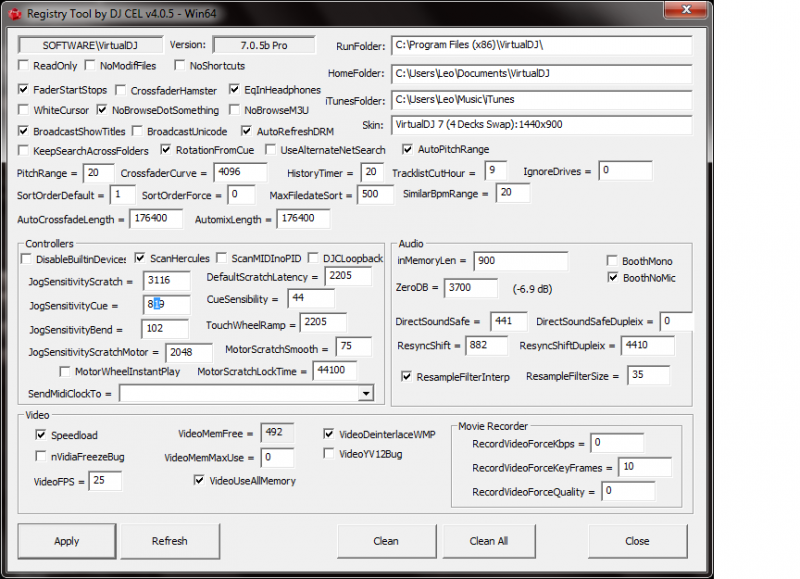Focus the RecordVideoForceKbps field

[x=617, y=443]
